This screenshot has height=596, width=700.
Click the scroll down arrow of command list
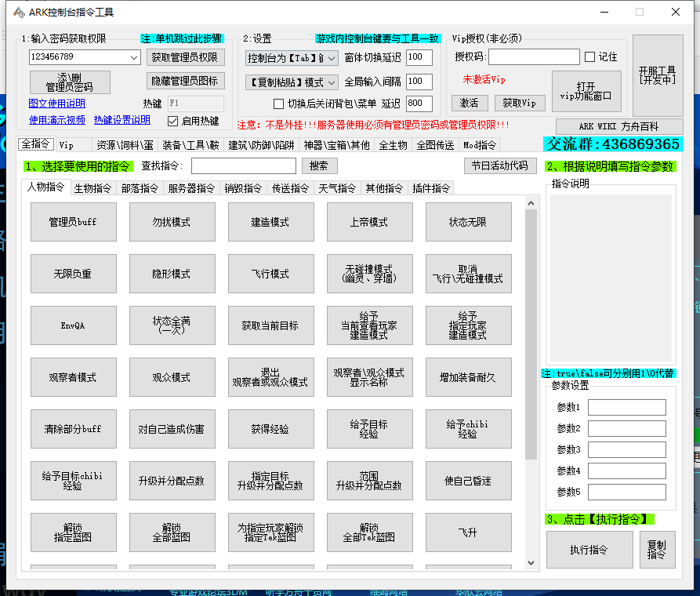click(531, 563)
